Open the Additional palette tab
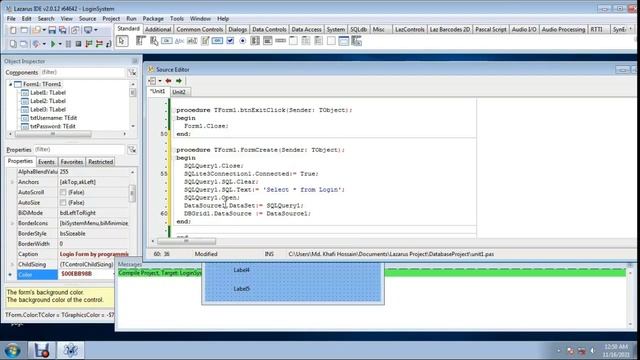 coord(158,29)
